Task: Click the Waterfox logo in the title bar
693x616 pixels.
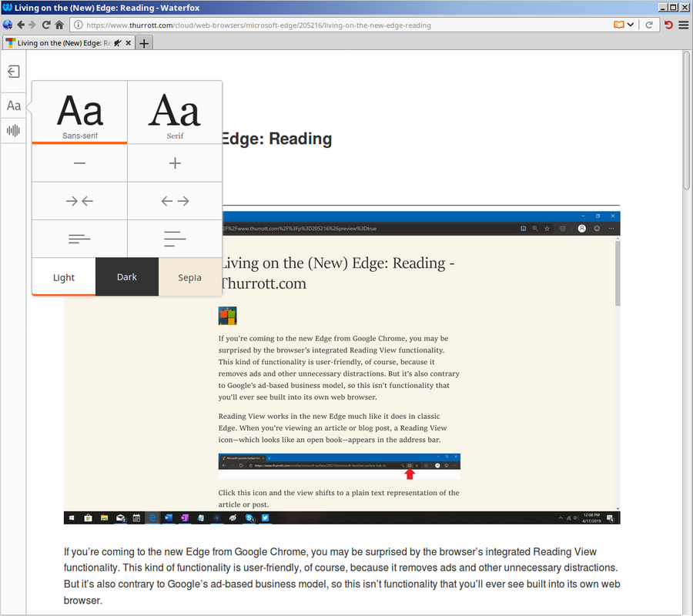Action: coord(7,8)
